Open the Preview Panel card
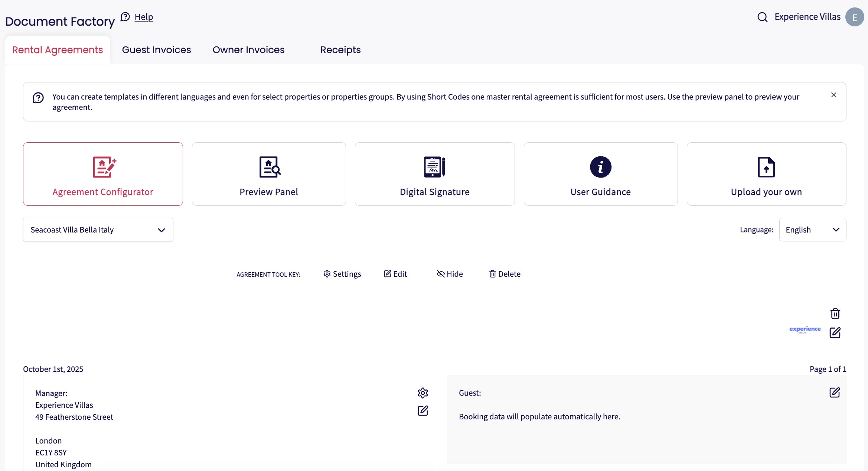This screenshot has height=471, width=868. [269, 174]
